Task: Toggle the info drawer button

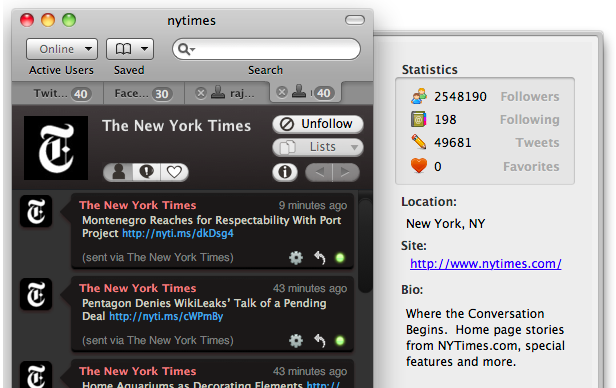Action: point(285,172)
